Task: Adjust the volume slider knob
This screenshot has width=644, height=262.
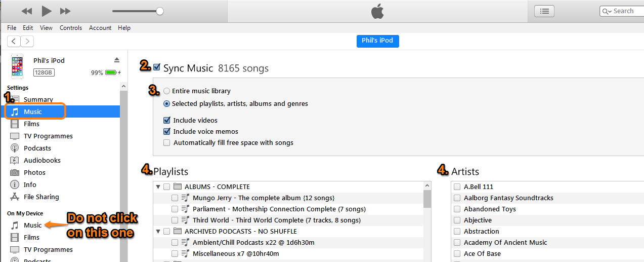Action: pyautogui.click(x=160, y=11)
